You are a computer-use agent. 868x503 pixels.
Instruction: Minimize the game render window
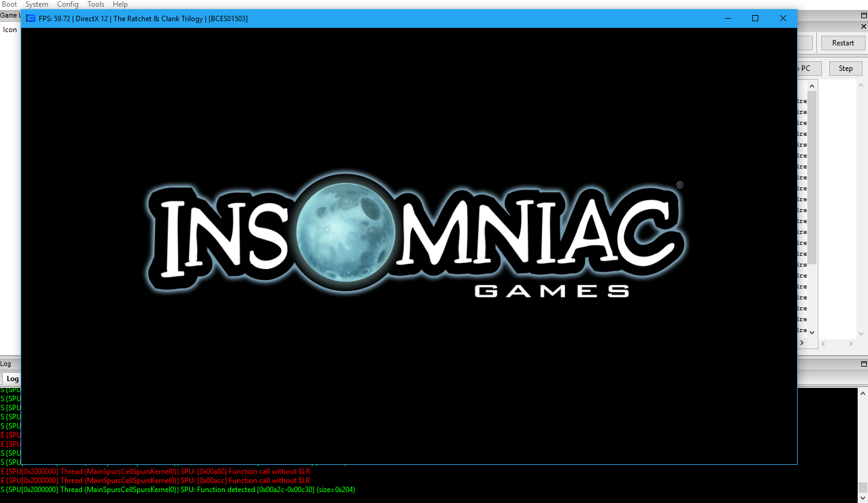click(727, 18)
